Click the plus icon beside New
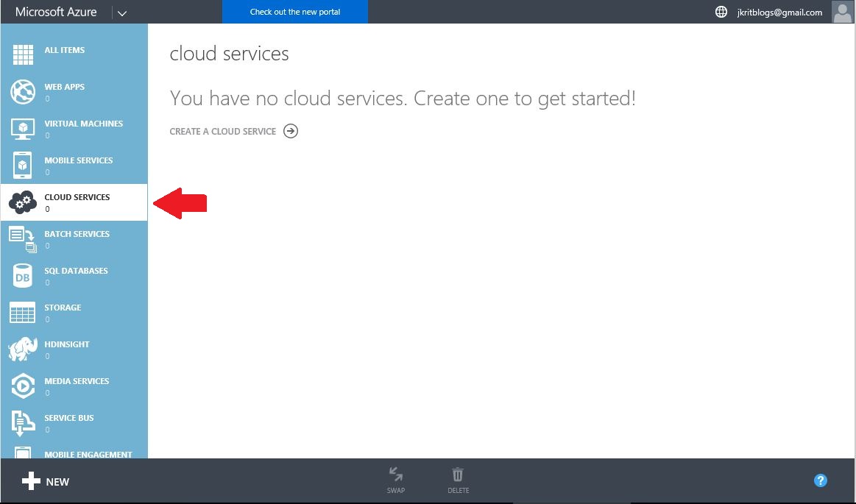This screenshot has width=856, height=504. coord(31,481)
